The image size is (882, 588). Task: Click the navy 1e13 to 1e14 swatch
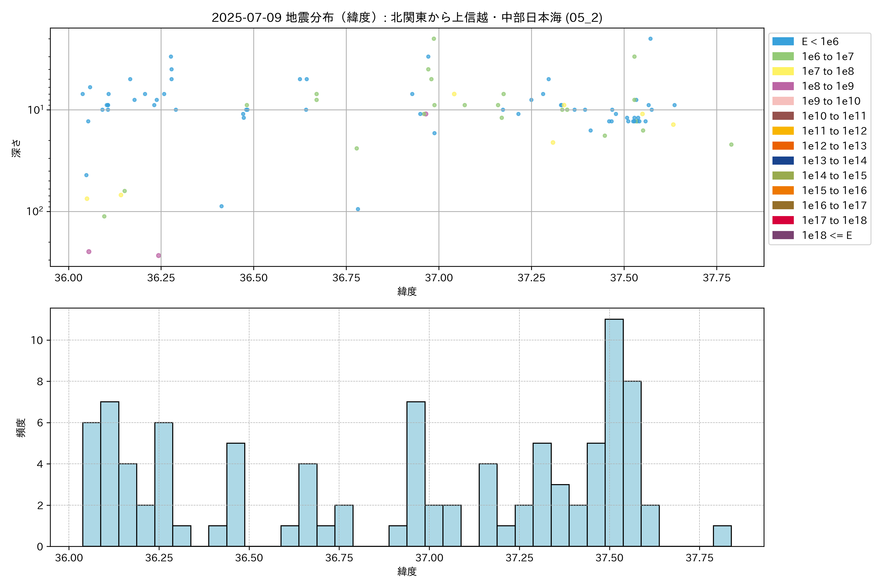click(783, 161)
